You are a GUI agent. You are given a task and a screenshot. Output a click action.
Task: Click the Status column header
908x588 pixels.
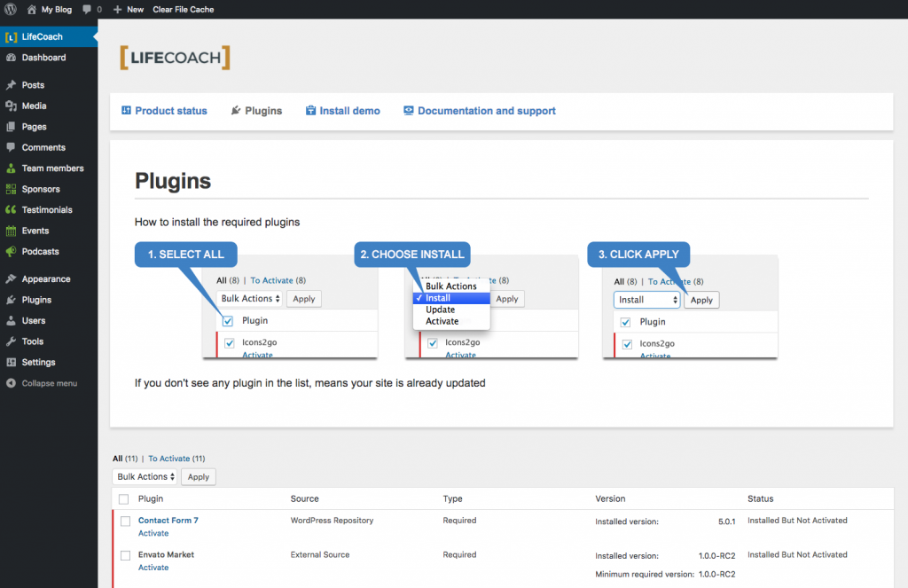click(x=760, y=498)
